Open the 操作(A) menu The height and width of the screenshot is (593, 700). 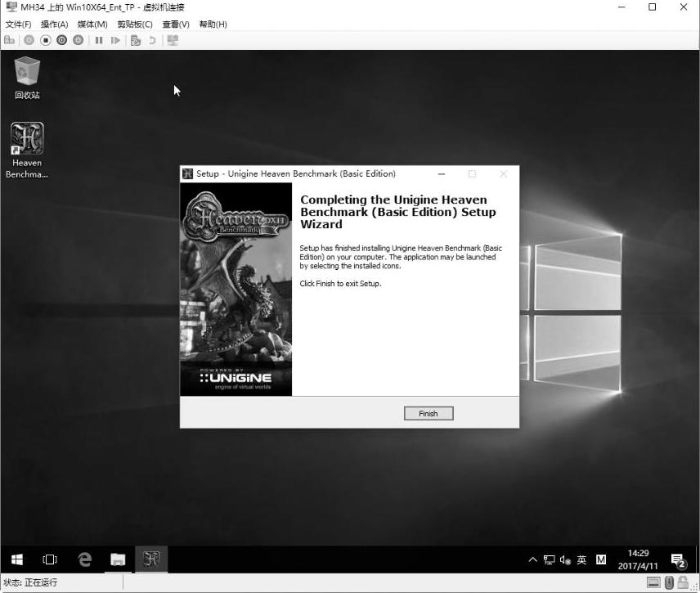(55, 24)
